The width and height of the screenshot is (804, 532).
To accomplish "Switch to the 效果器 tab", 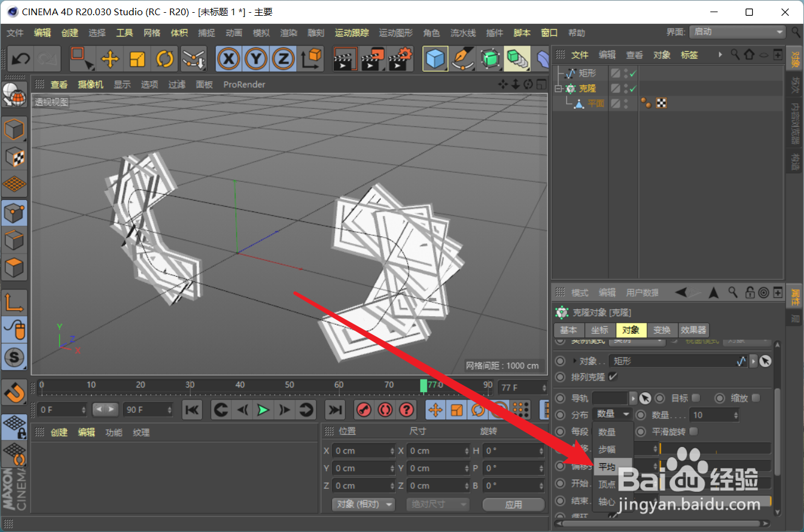I will (x=693, y=330).
